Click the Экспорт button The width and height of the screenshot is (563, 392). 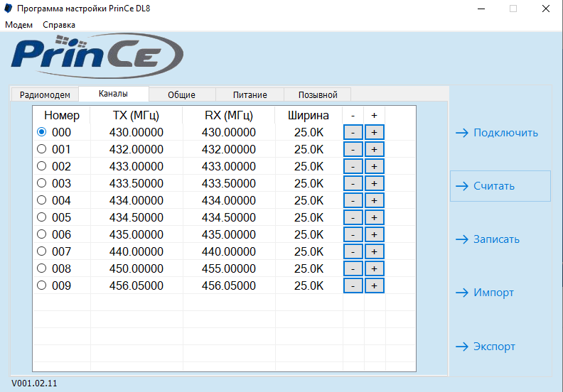coord(500,347)
